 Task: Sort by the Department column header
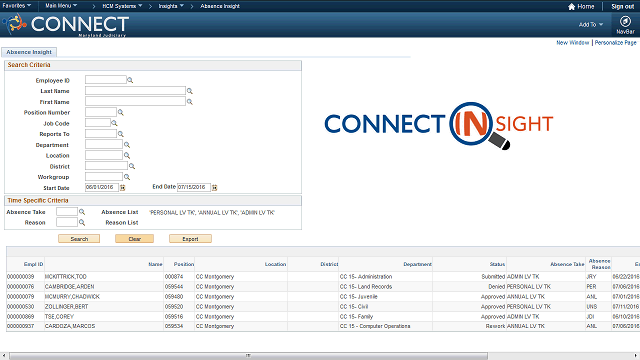[417, 264]
